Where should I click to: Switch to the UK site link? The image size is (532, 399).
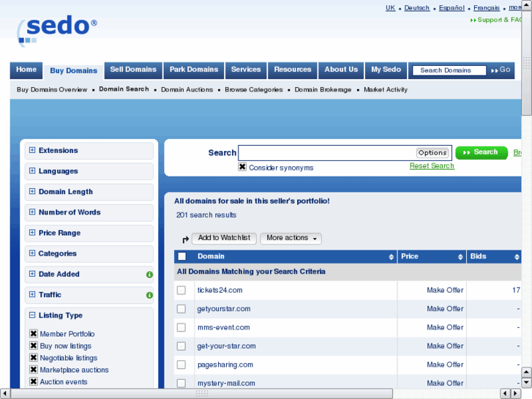point(390,8)
